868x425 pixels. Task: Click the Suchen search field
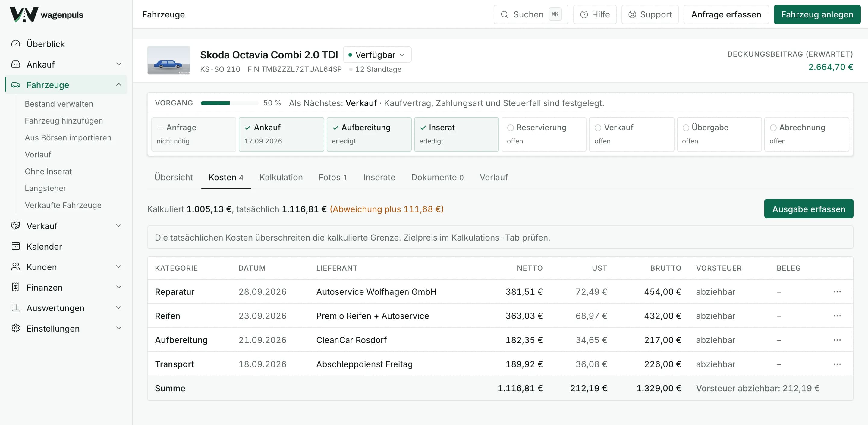click(531, 14)
